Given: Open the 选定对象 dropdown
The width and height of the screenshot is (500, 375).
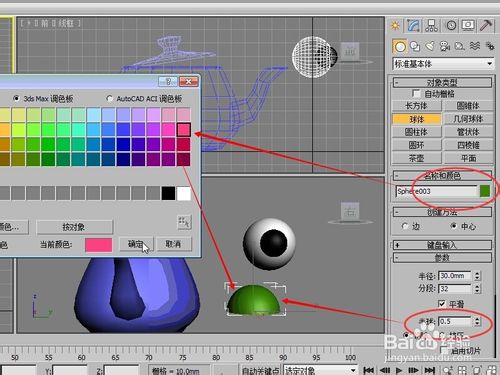Looking at the screenshot, I should pos(321,370).
